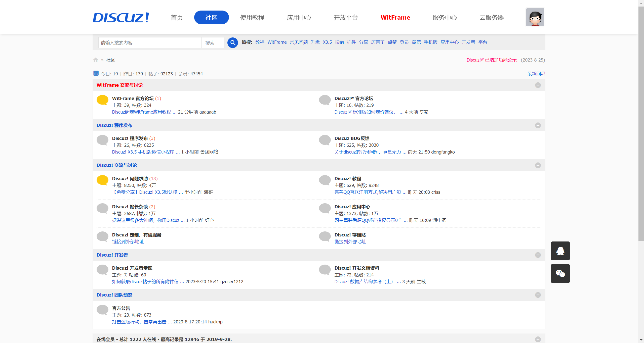Open the 首页 nav menu item
This screenshot has width=644, height=343.
pos(177,17)
